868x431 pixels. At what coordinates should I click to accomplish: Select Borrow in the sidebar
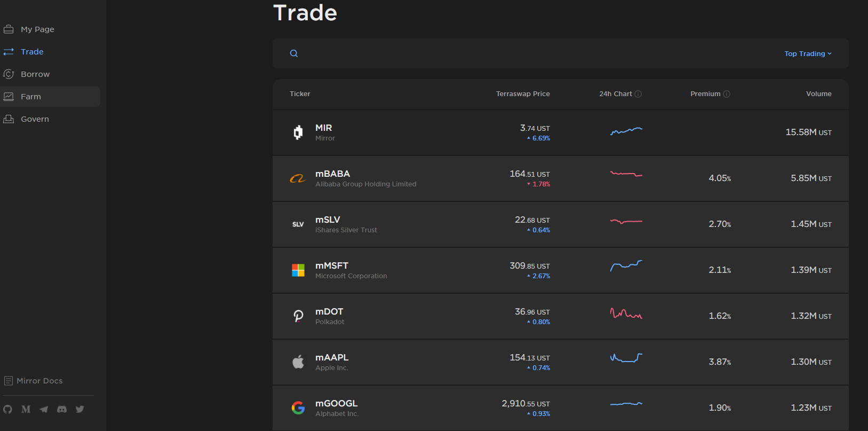[35, 74]
